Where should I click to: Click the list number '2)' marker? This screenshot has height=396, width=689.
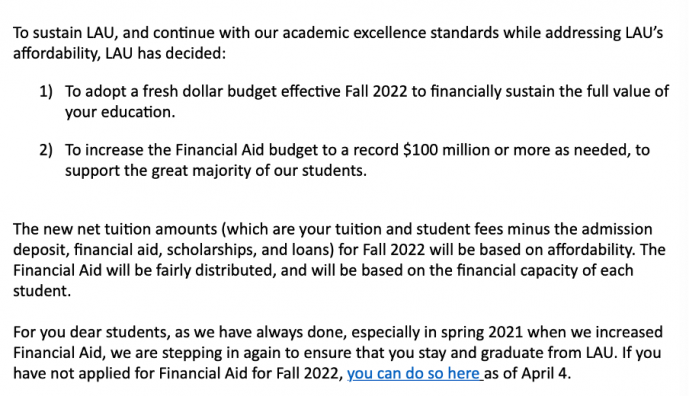(46, 150)
